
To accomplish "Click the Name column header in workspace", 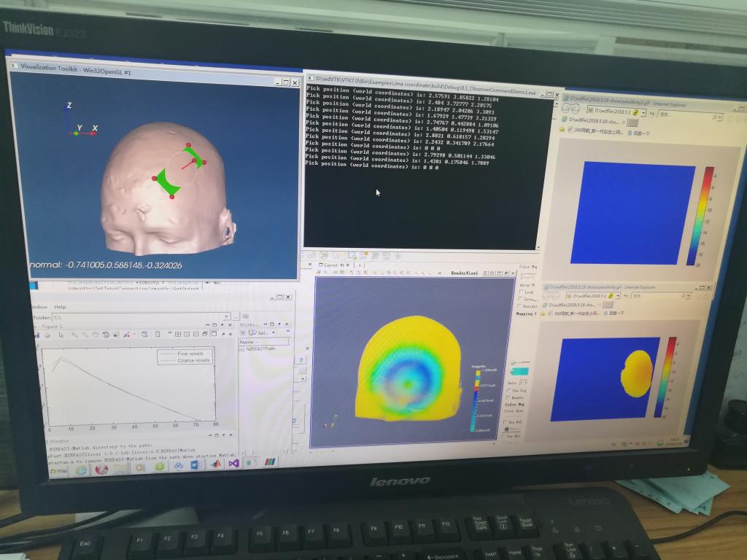I will (x=248, y=341).
